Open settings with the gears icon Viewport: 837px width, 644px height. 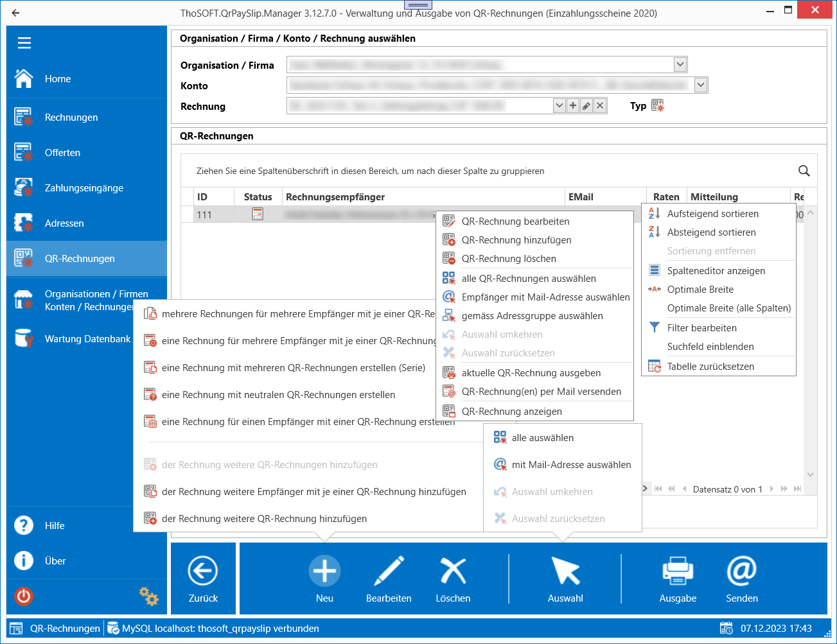pyautogui.click(x=149, y=596)
